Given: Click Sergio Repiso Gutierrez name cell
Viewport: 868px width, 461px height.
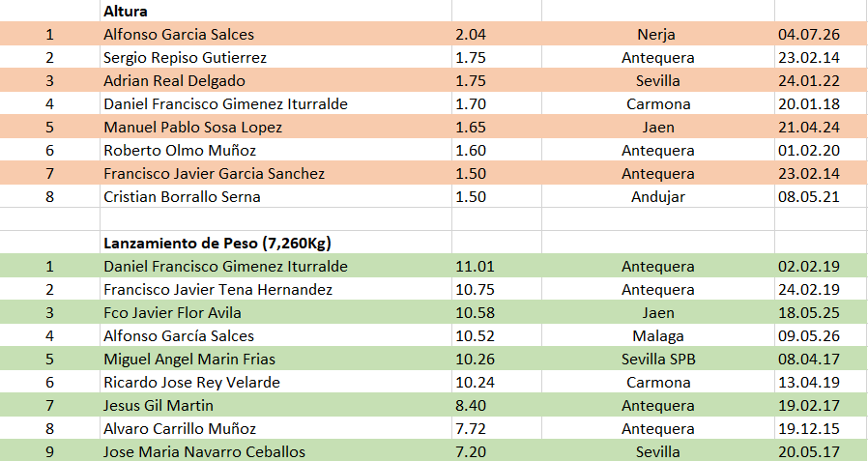Looking at the screenshot, I should [275, 57].
